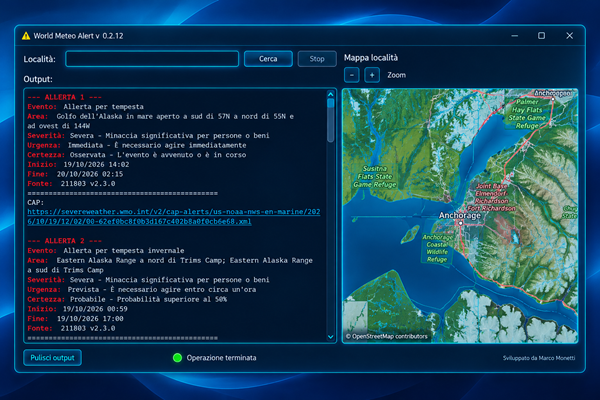Focus the Località search input field

152,59
